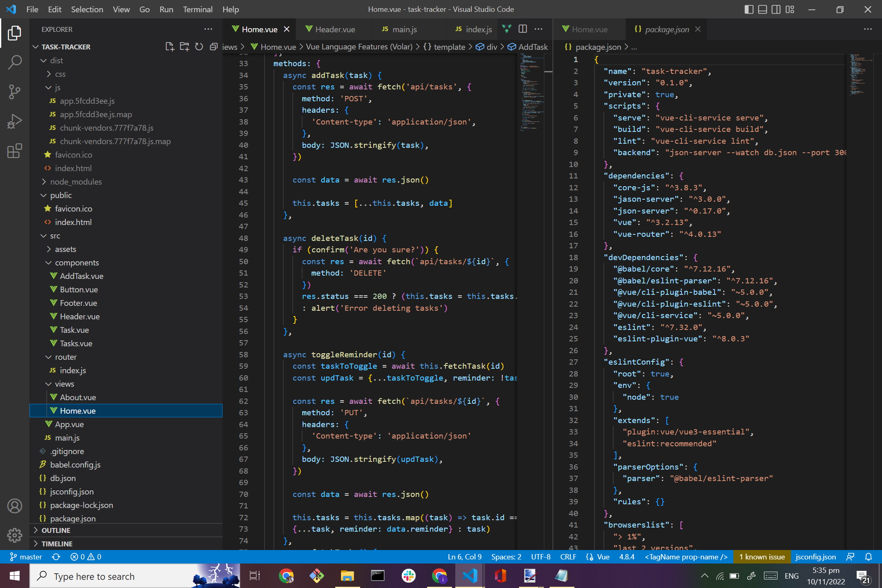Click the New File icon in Explorer

(169, 47)
